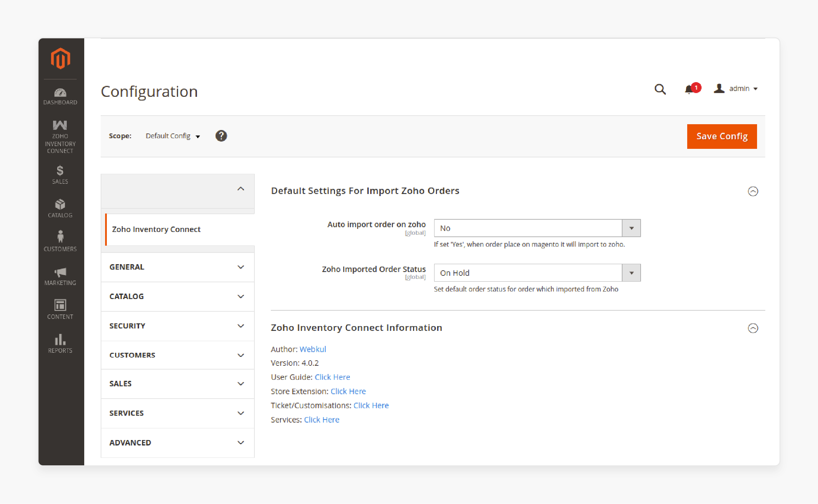Open Auto import order on zoho dropdown
This screenshot has width=818, height=504.
click(x=537, y=228)
